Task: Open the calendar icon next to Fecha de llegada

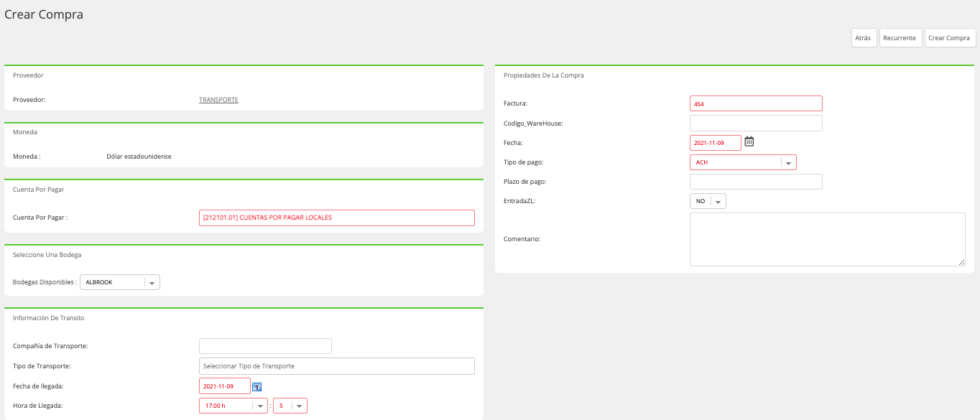Action: (x=257, y=387)
